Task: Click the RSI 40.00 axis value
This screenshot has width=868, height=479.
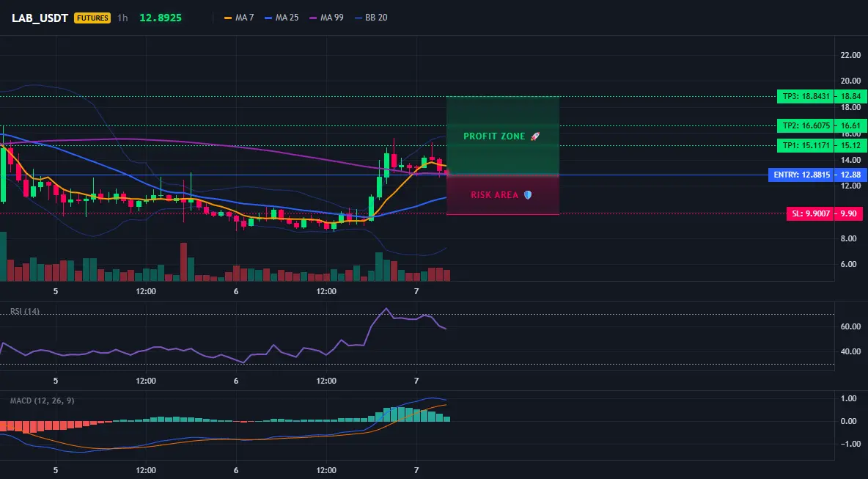Action: (x=851, y=351)
